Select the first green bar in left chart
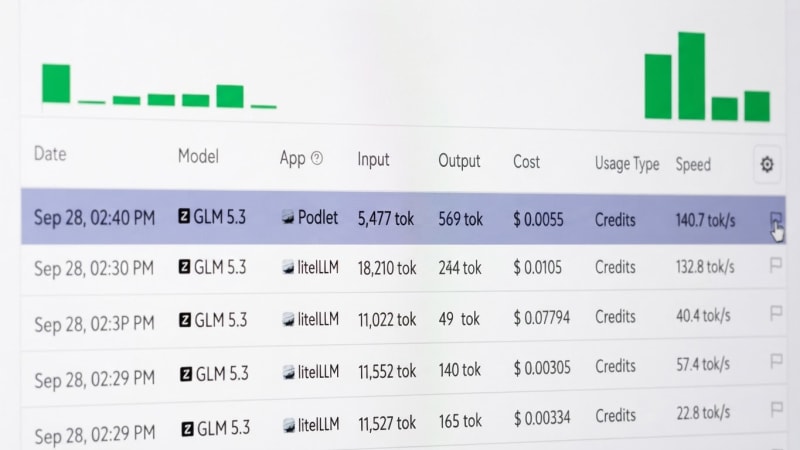This screenshot has height=450, width=800. (x=56, y=83)
